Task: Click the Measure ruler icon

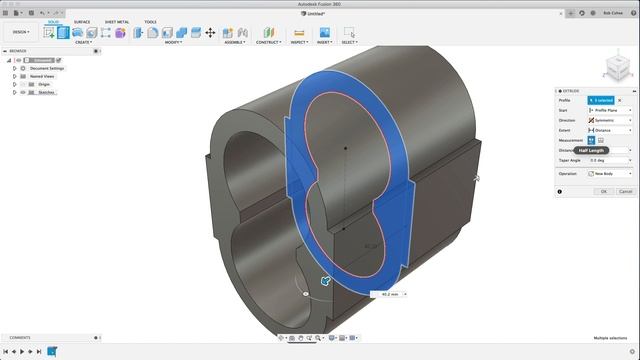Action: pos(299,33)
